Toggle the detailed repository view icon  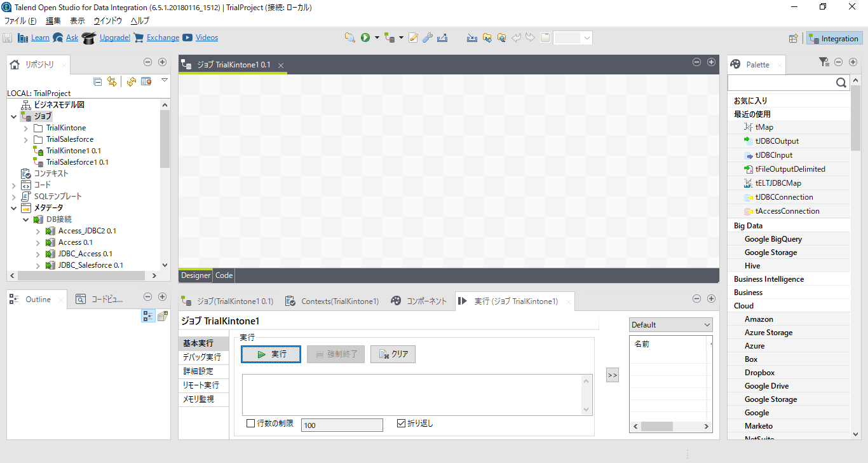(147, 81)
